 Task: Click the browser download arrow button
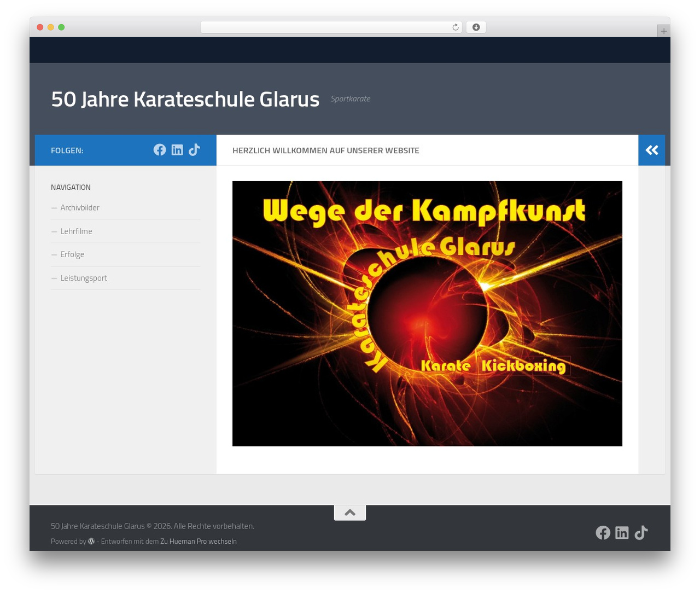476,27
